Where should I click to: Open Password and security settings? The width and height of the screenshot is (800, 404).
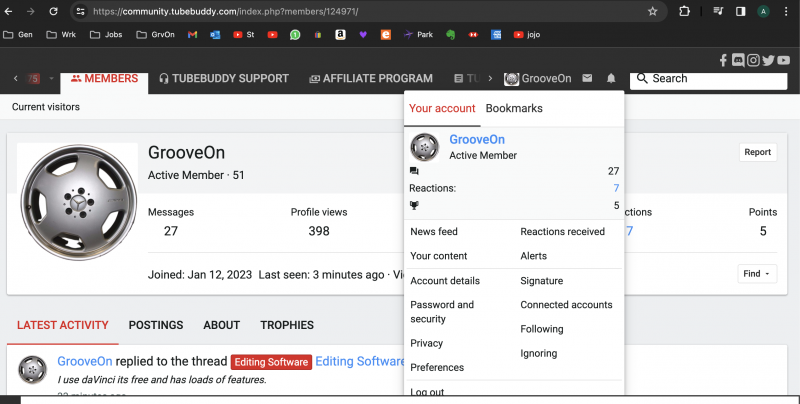[442, 312]
